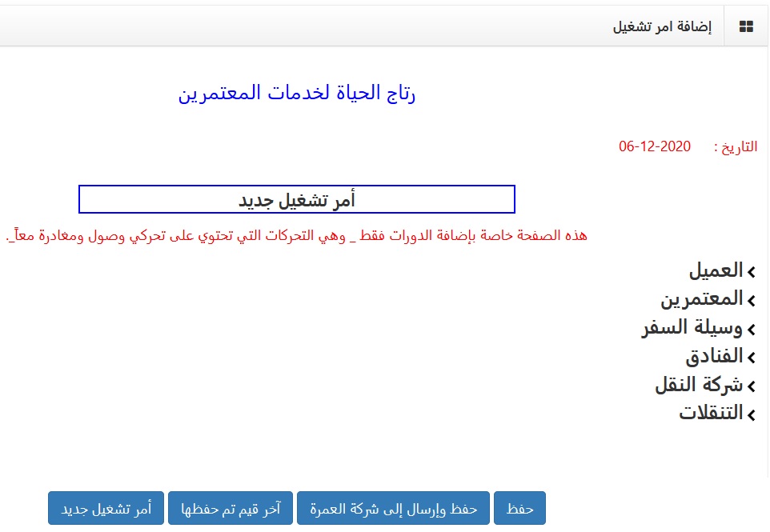Click حفظ وإرسال إلى شركة العمرة button
770x532 pixels.
click(393, 508)
